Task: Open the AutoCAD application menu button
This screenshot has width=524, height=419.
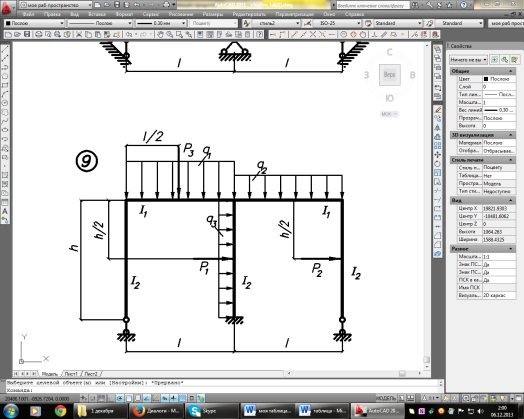Action: point(7,7)
